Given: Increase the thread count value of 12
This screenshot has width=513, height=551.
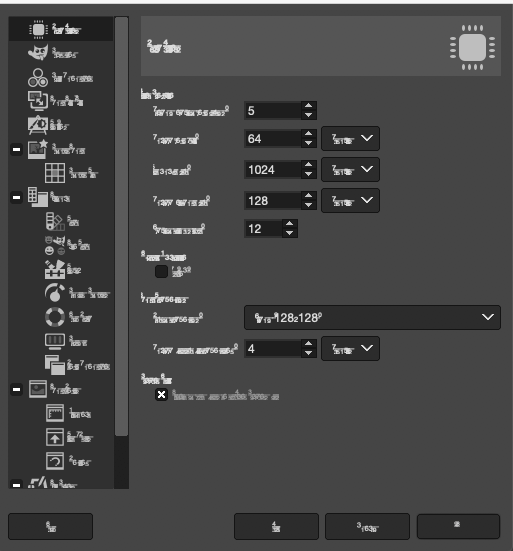Looking at the screenshot, I should coord(290,224).
